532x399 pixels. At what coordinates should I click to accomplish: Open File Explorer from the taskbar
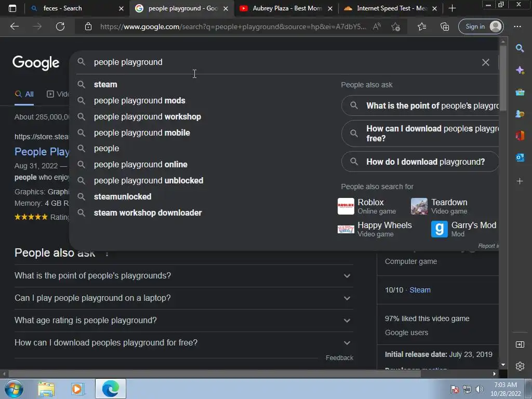click(46, 389)
